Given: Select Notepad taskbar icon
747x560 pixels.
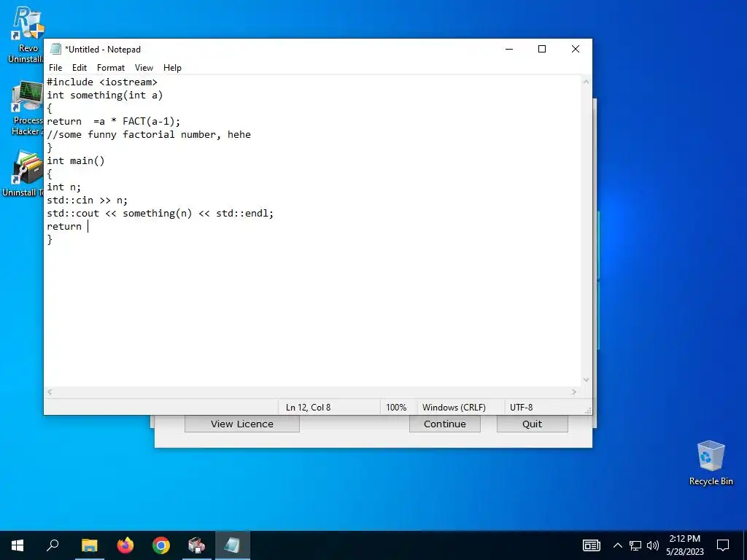Looking at the screenshot, I should click(x=233, y=545).
